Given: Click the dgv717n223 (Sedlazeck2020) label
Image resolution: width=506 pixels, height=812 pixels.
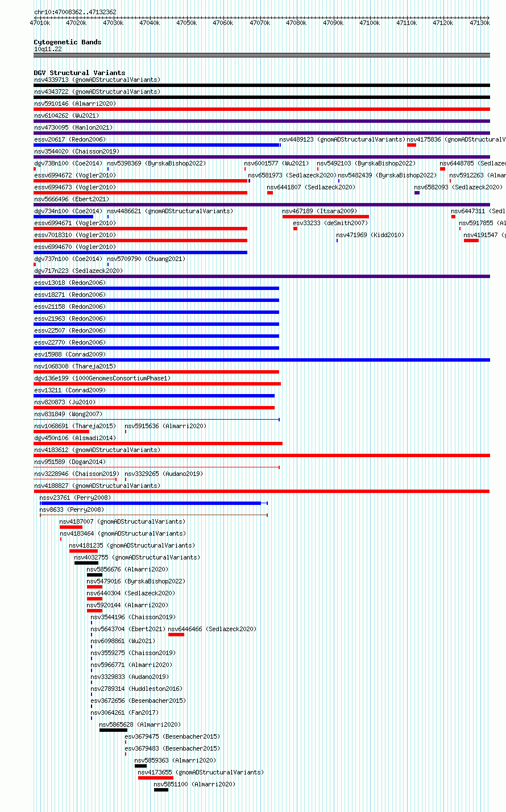Looking at the screenshot, I should coord(78,271).
